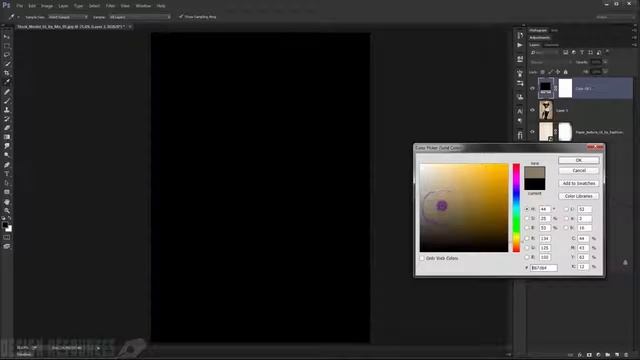Open the layer Opacity dropdown arrow
The width and height of the screenshot is (640, 360).
[x=605, y=62]
